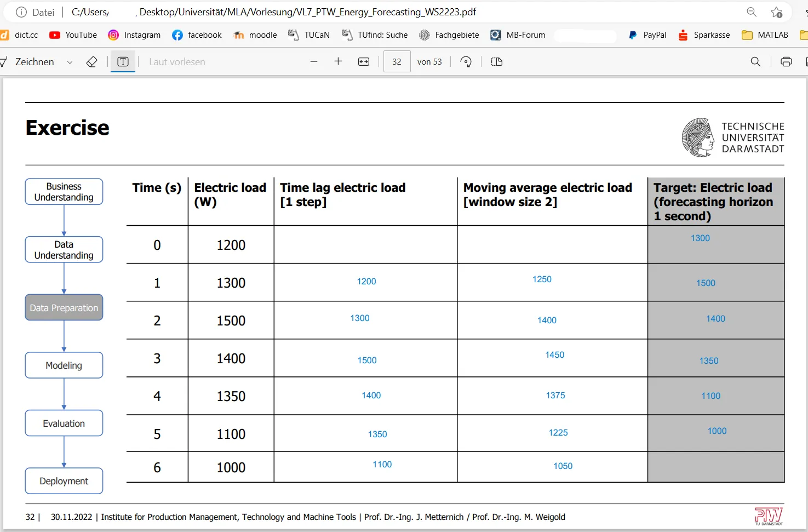Click the Time lag electric load header
Viewport: 808px width, 532px height.
pyautogui.click(x=343, y=195)
